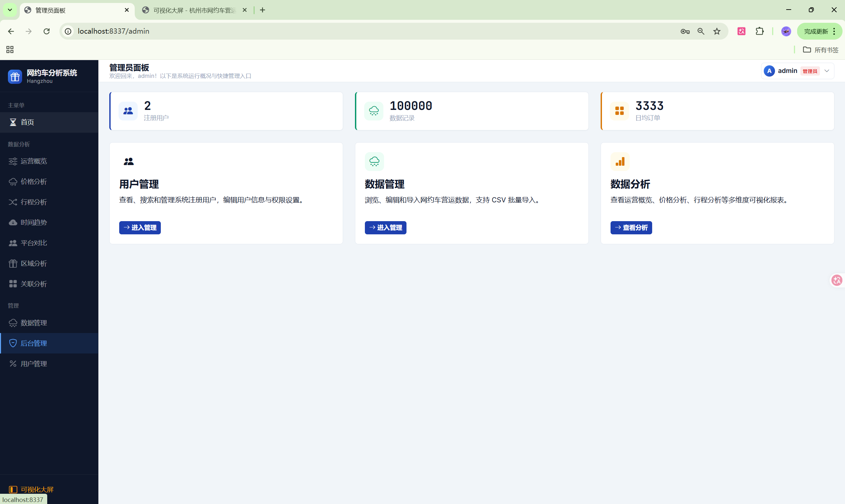Open Chrome's three-dot menu next to 完成更新

pyautogui.click(x=834, y=32)
